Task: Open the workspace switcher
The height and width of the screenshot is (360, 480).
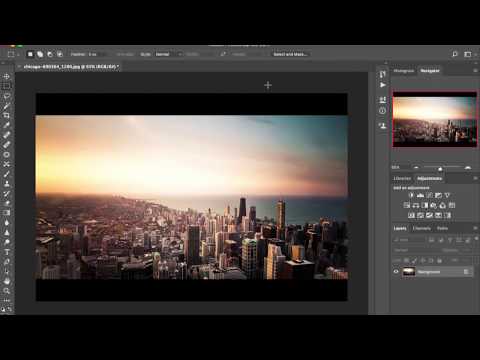Action: click(468, 54)
